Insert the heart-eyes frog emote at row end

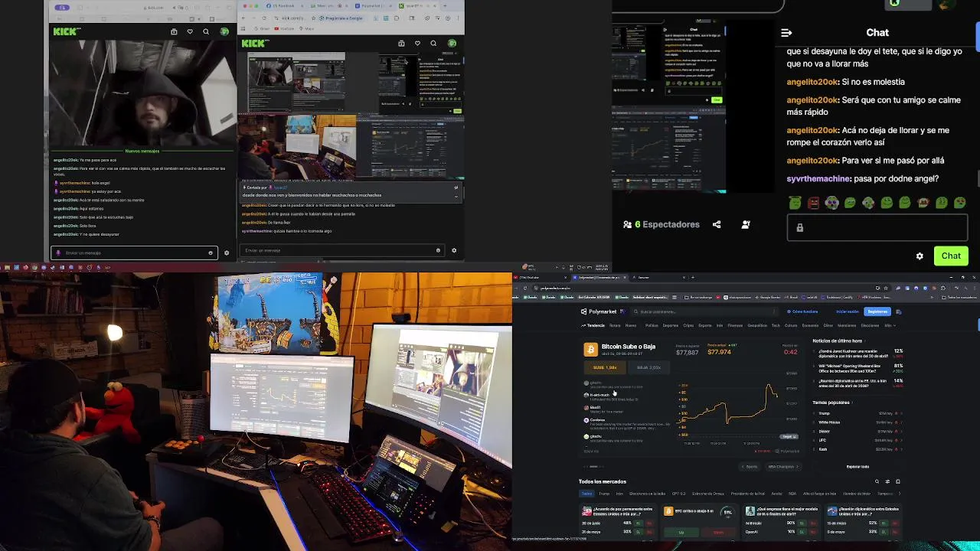pyautogui.click(x=959, y=203)
